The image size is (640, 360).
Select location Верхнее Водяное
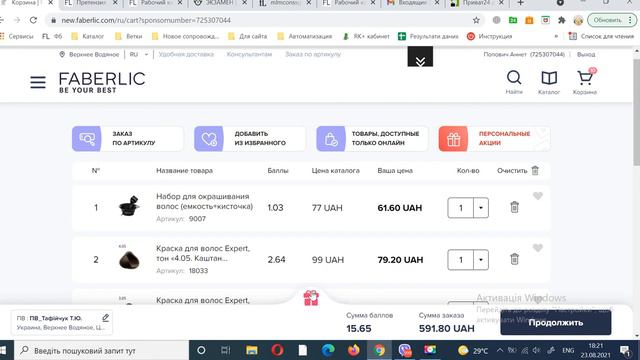(89, 54)
